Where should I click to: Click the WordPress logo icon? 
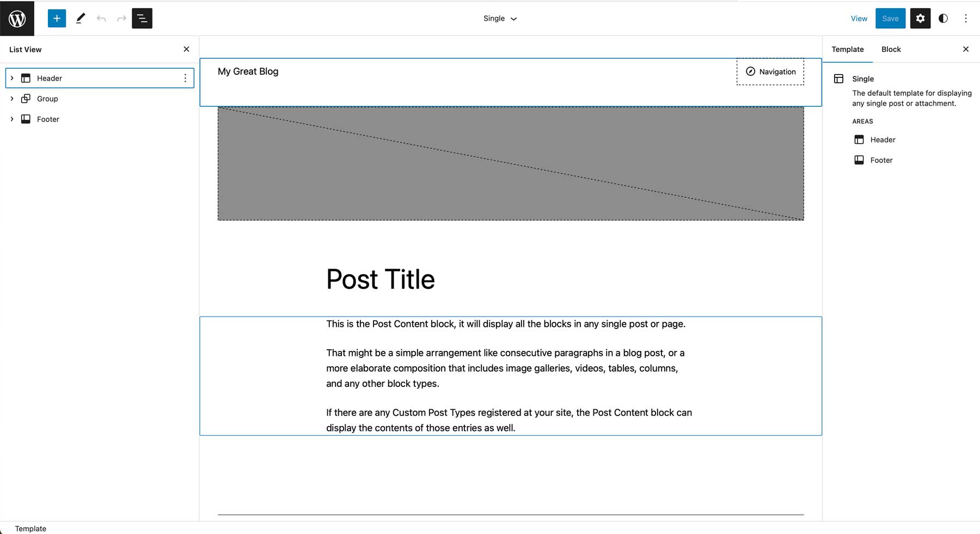pos(17,18)
